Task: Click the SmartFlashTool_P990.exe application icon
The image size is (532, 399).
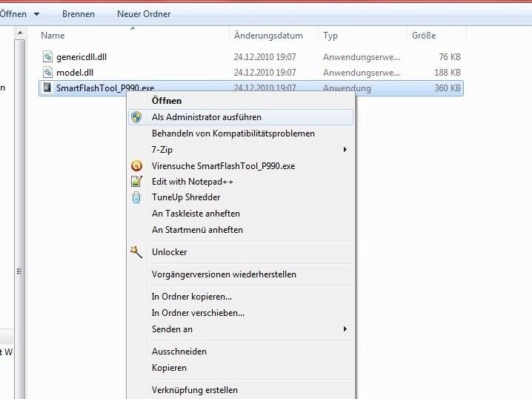Action: coord(47,88)
